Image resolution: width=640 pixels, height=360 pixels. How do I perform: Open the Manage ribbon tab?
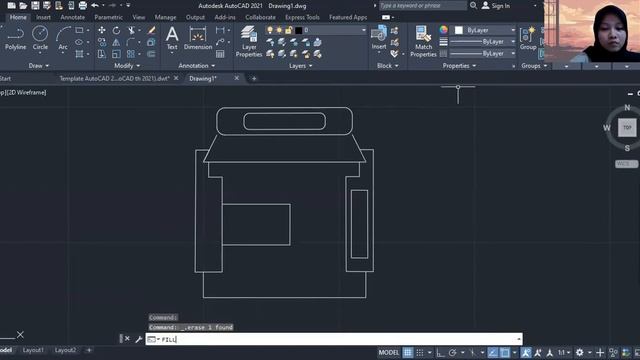point(165,17)
